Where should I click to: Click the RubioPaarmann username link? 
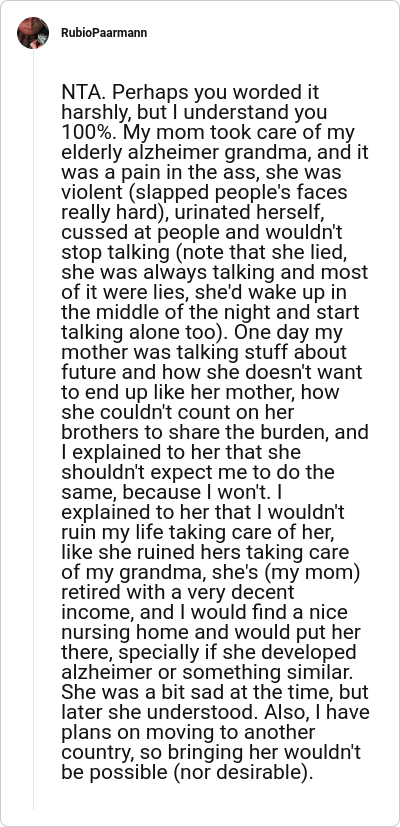104,33
